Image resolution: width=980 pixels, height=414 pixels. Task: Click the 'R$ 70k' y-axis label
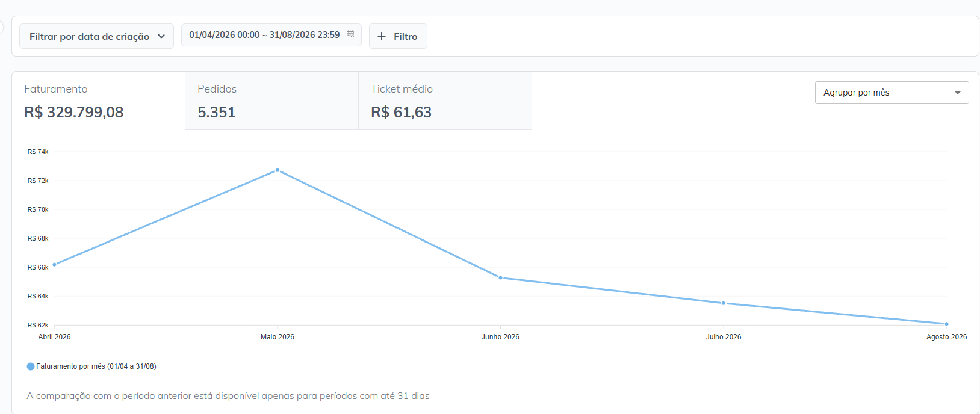pyautogui.click(x=38, y=209)
